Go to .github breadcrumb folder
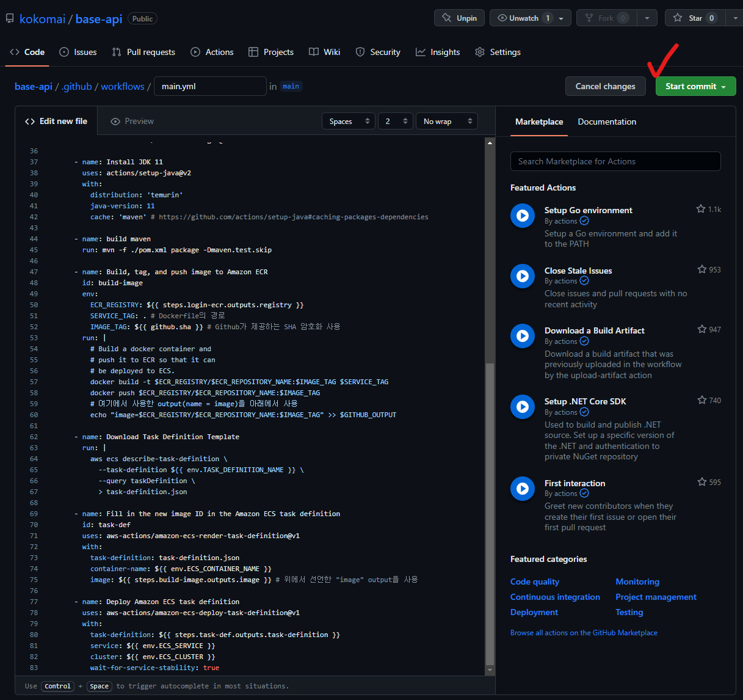This screenshot has width=743, height=700. [77, 86]
